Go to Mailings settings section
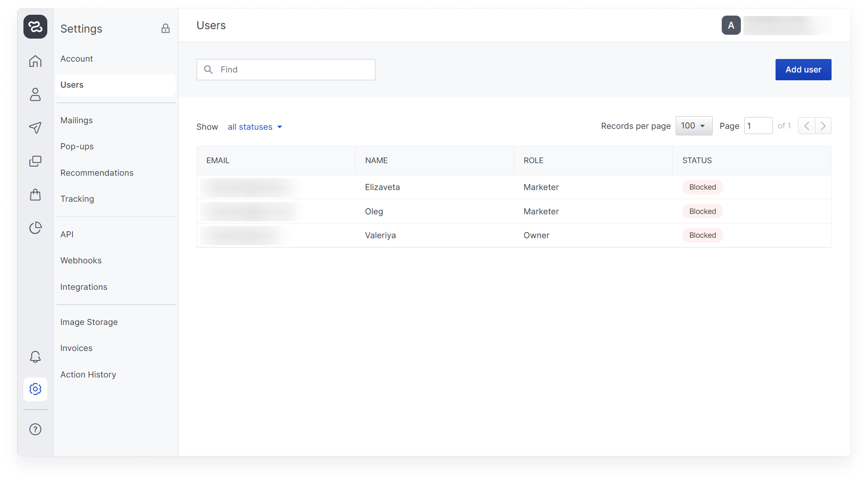This screenshot has height=482, width=868. click(76, 120)
